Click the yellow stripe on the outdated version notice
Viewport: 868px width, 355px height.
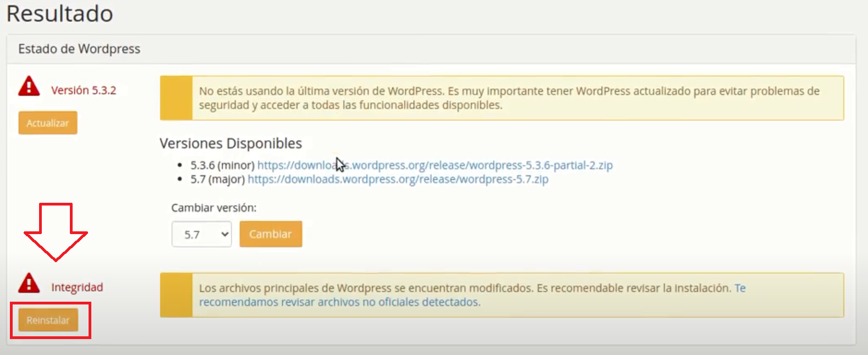tap(176, 98)
